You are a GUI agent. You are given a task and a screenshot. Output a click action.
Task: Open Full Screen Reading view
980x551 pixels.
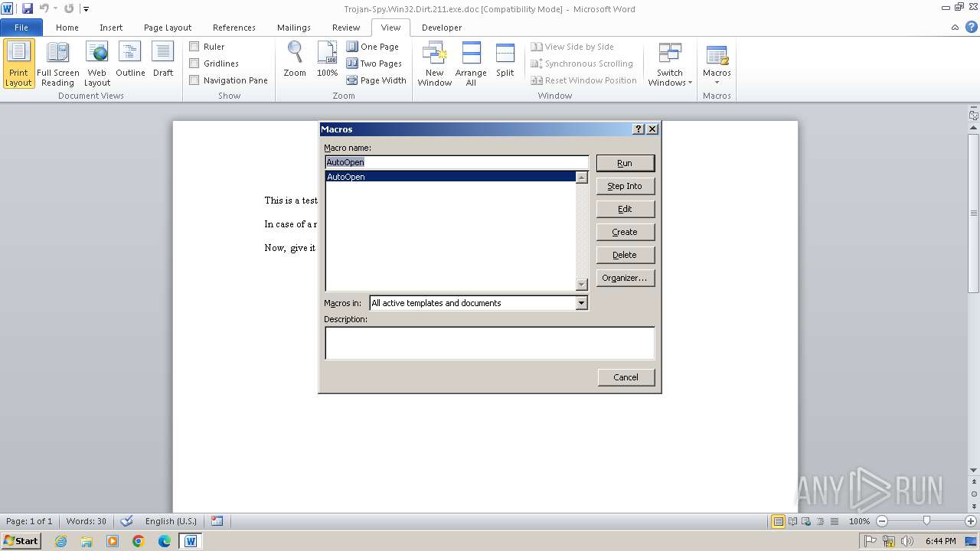tap(57, 64)
